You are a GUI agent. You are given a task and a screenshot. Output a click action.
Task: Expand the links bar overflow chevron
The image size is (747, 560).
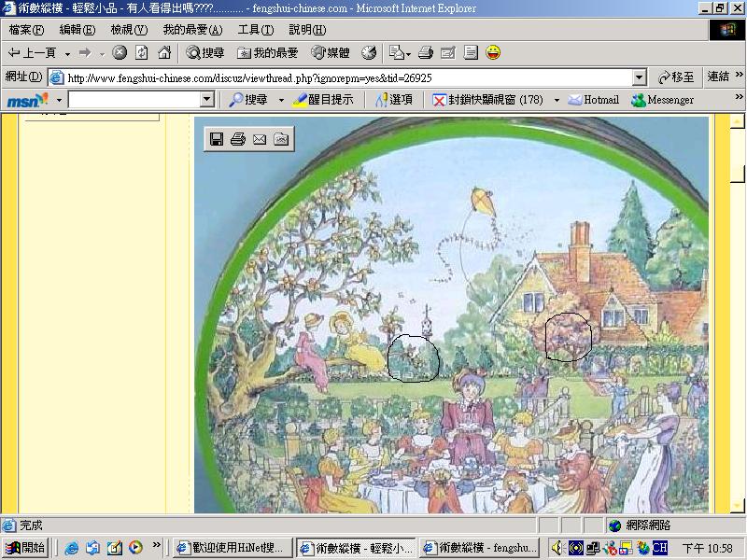click(x=739, y=75)
